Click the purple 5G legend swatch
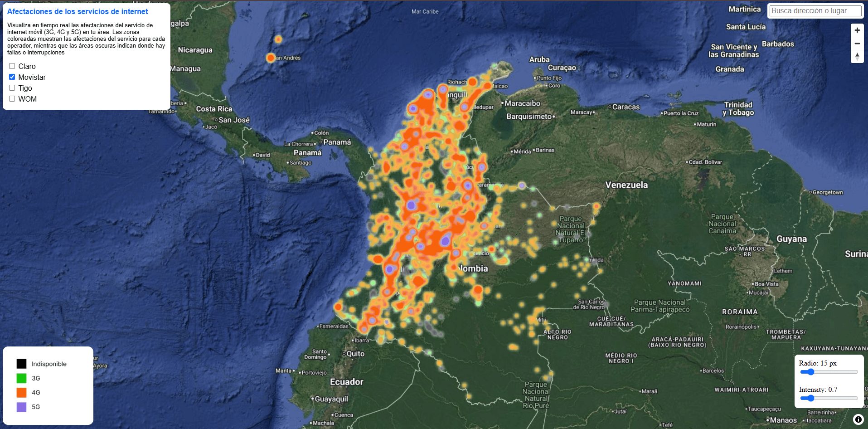The height and width of the screenshot is (429, 868). pyautogui.click(x=21, y=407)
